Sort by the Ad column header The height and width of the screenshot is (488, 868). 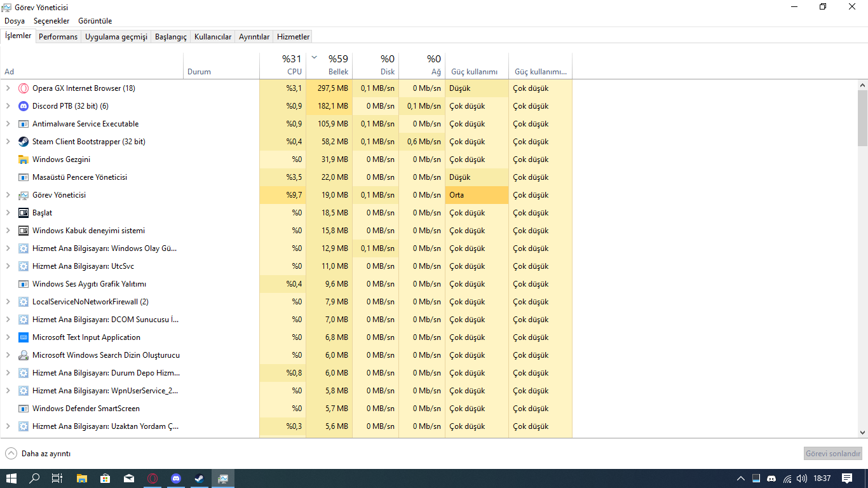[x=92, y=65]
